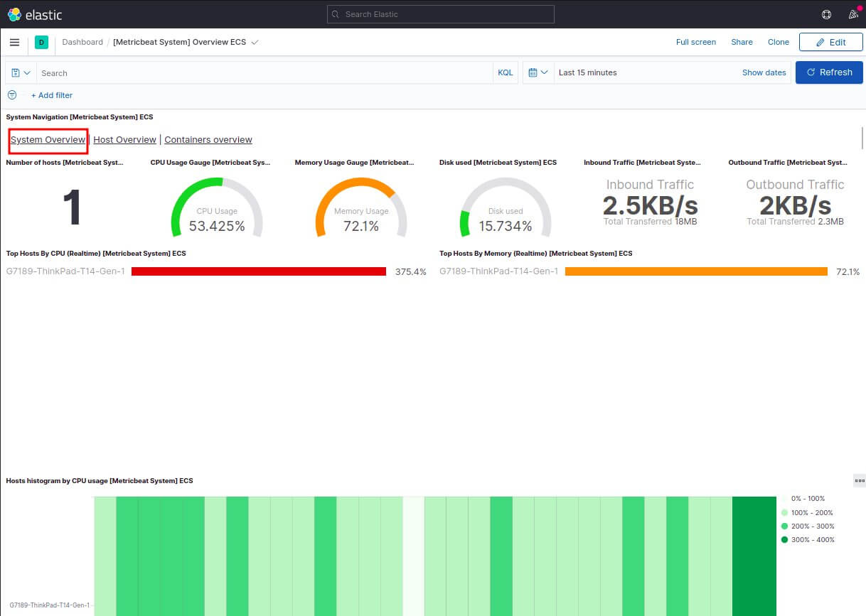The image size is (866, 616).
Task: Toggle the 0% - 100% legend series
Action: 807,499
